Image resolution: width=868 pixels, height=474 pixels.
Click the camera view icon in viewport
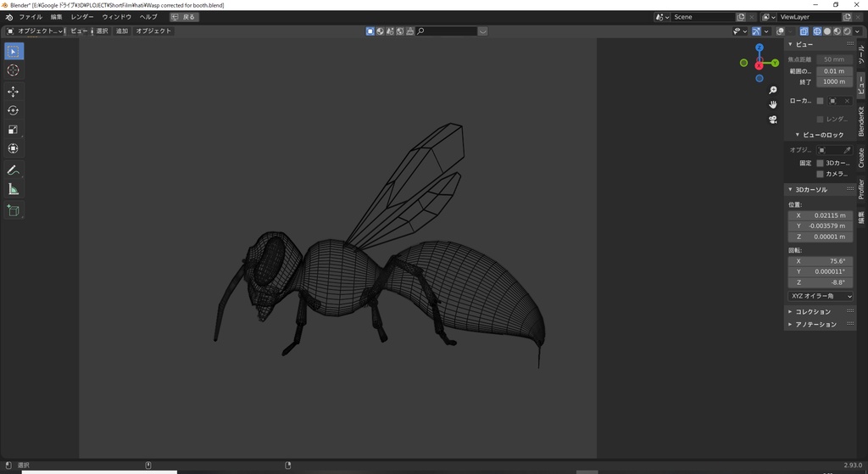click(x=772, y=120)
